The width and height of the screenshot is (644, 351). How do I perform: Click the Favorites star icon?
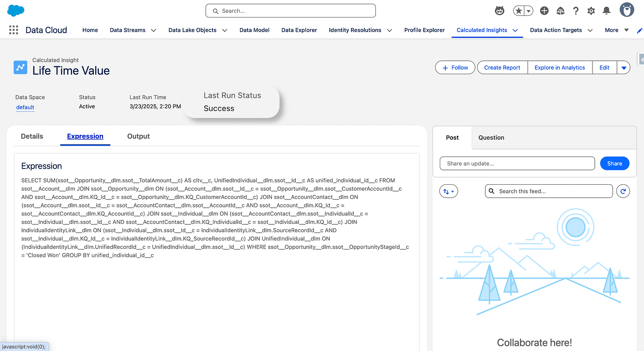(x=519, y=11)
